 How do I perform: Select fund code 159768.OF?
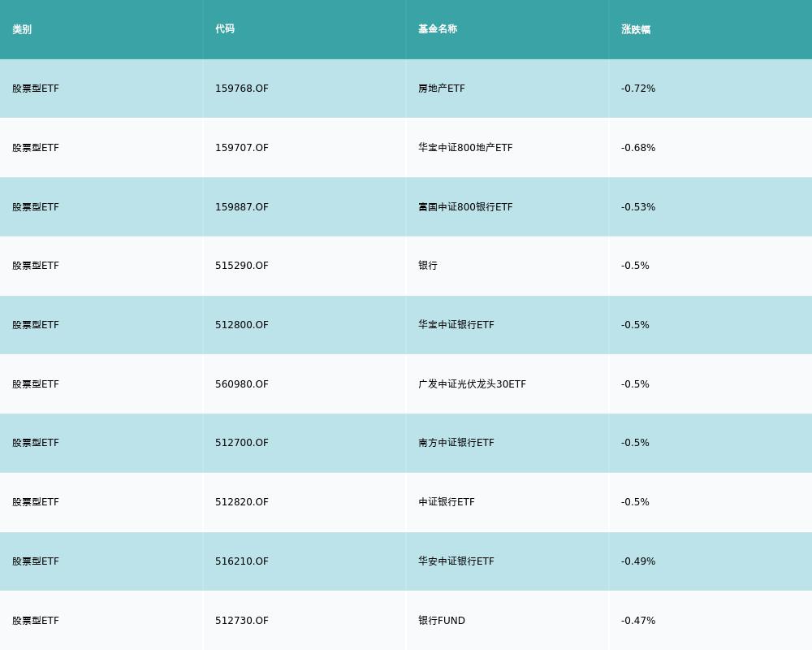click(x=242, y=89)
